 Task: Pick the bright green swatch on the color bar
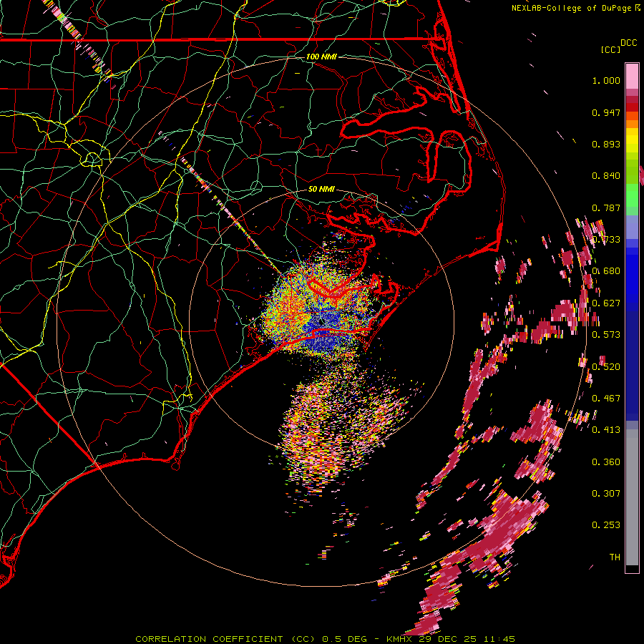[632, 195]
